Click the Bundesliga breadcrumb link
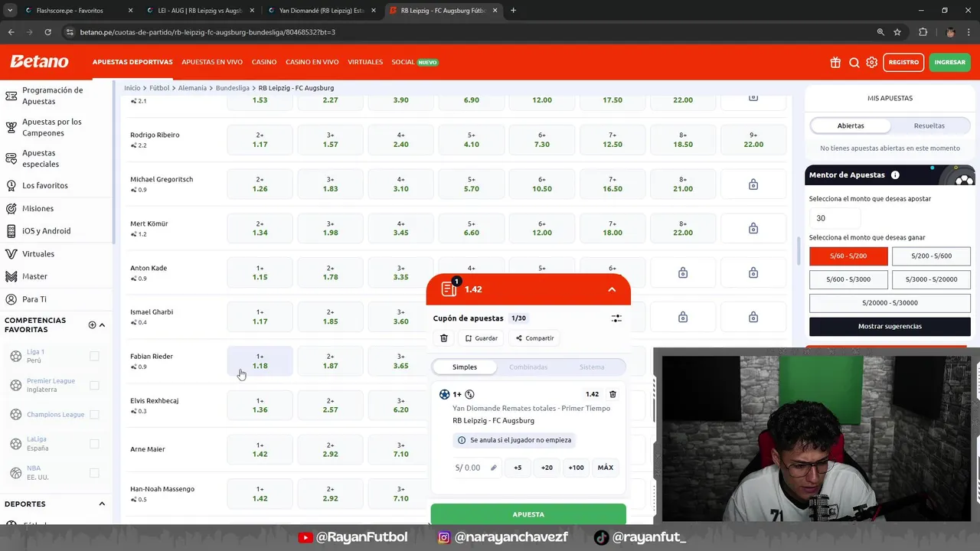 click(233, 88)
